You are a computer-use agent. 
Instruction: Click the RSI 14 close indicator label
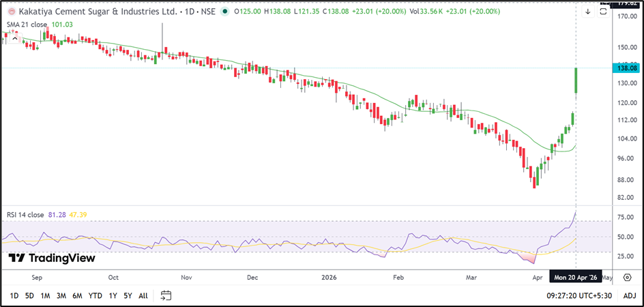click(x=27, y=215)
